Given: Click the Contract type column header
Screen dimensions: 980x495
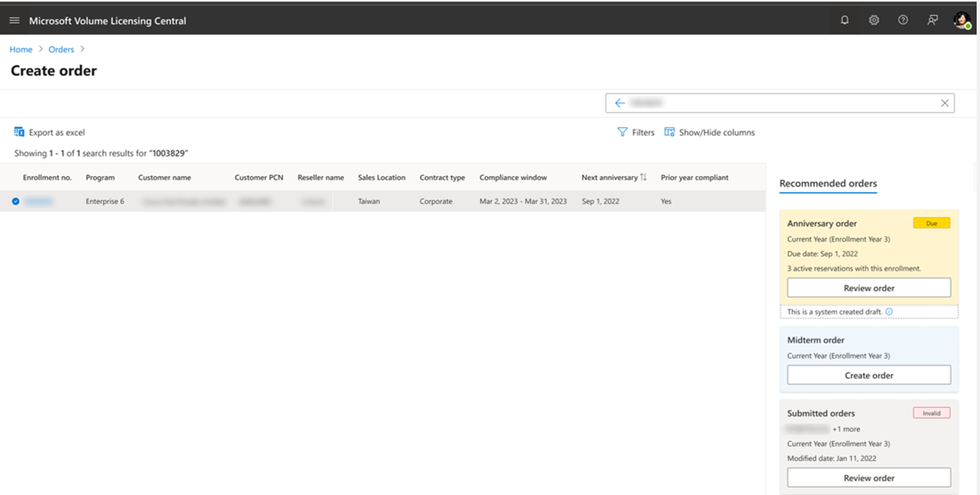Looking at the screenshot, I should pos(442,177).
